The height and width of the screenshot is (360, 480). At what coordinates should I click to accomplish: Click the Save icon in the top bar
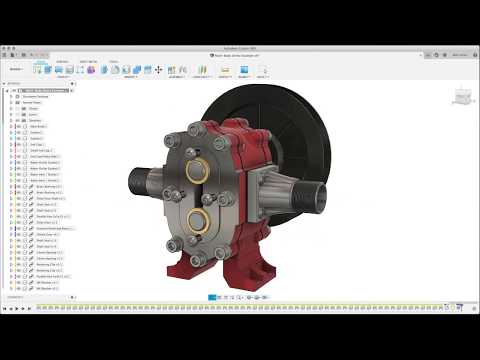(x=24, y=55)
